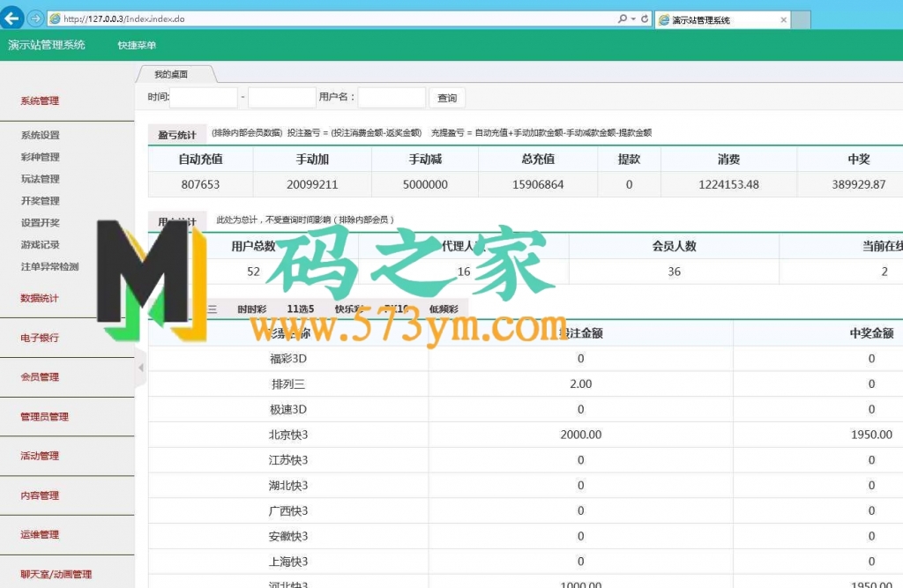Click the search magnifier in address bar

coord(623,19)
